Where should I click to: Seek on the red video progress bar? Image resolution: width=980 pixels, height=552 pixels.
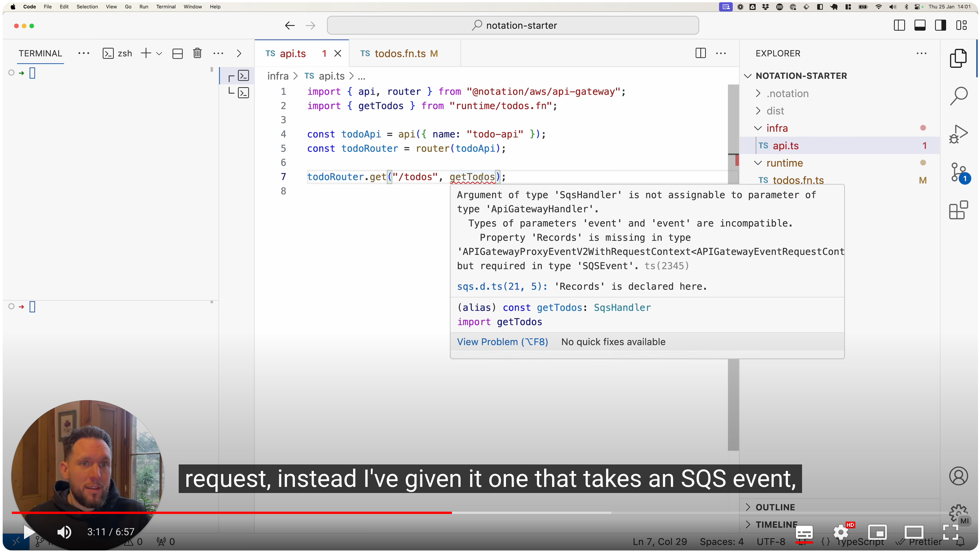click(267, 513)
